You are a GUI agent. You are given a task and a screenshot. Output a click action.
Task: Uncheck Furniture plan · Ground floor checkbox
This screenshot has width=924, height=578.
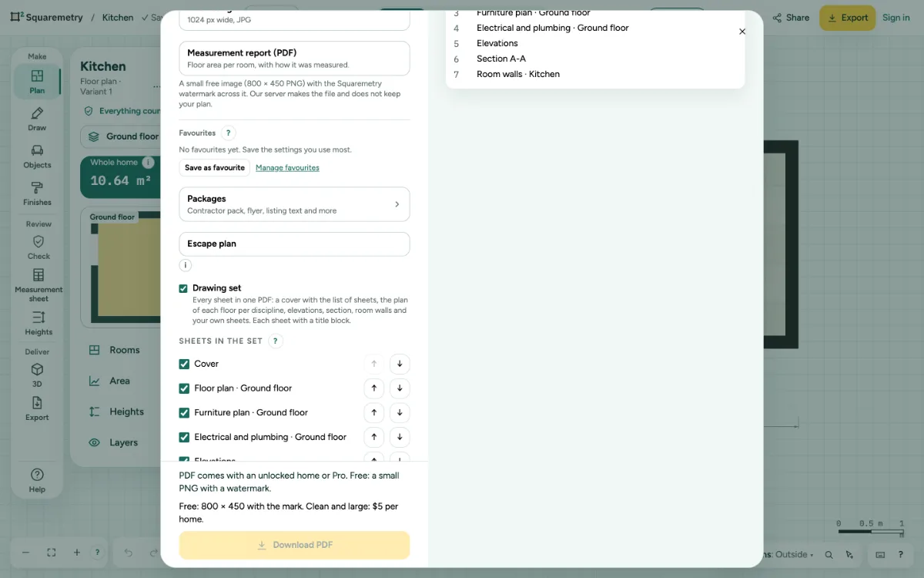tap(184, 412)
